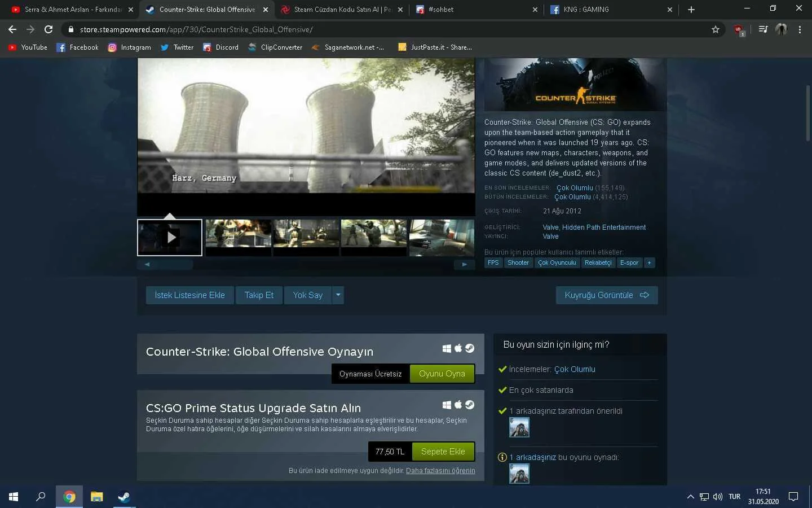This screenshot has width=812, height=508.
Task: Reload the Steam store page
Action: (x=48, y=29)
